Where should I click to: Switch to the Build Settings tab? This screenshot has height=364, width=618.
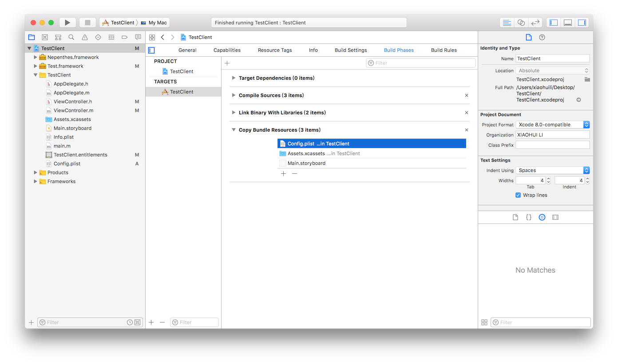[x=351, y=50]
